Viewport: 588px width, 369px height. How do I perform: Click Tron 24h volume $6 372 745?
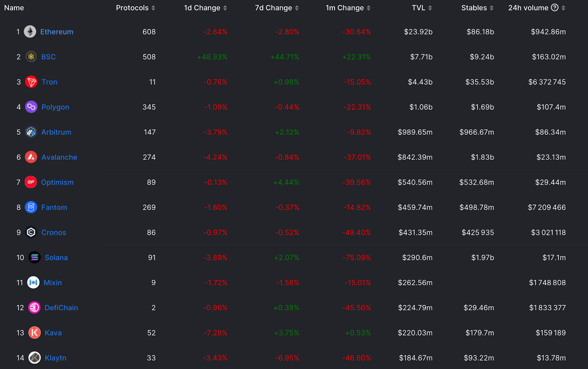[x=547, y=82]
